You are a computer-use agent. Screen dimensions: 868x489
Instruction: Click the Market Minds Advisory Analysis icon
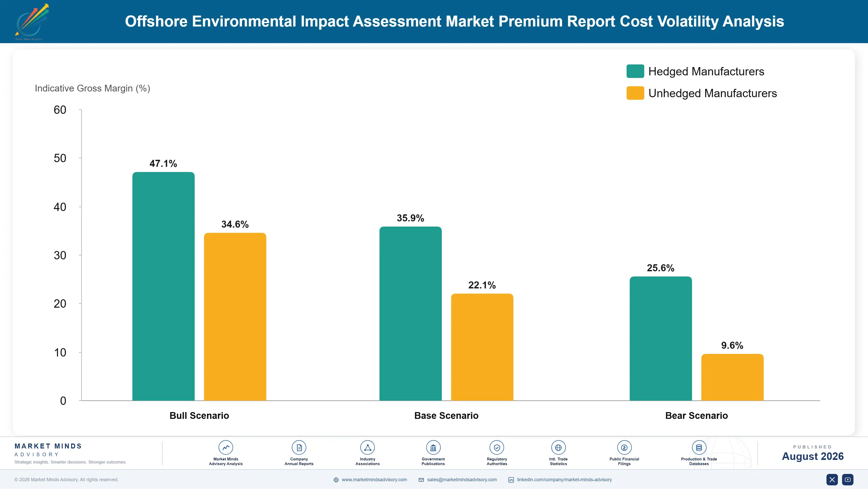pos(226,447)
